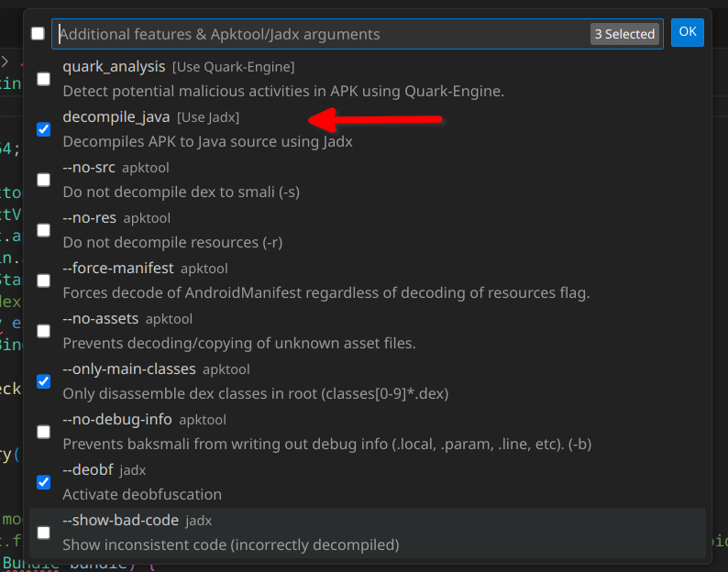The image size is (728, 572).
Task: Uncheck the decompile_java checkbox
Action: (x=43, y=129)
